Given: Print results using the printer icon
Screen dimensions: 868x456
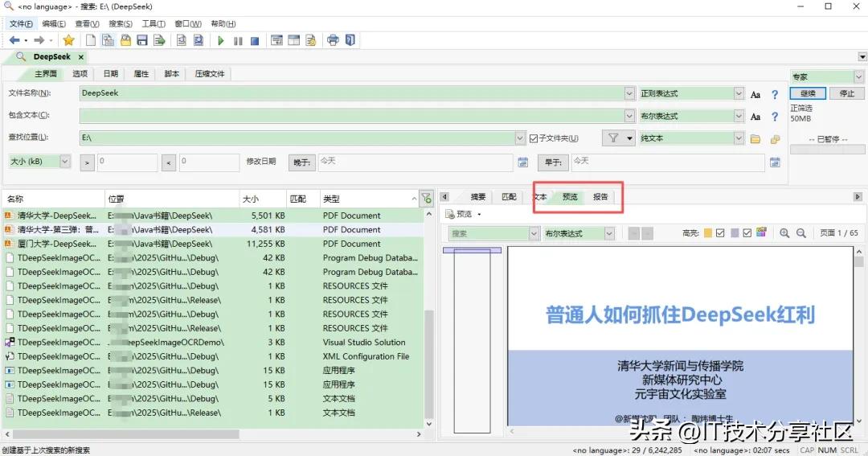Looking at the screenshot, I should pyautogui.click(x=333, y=40).
